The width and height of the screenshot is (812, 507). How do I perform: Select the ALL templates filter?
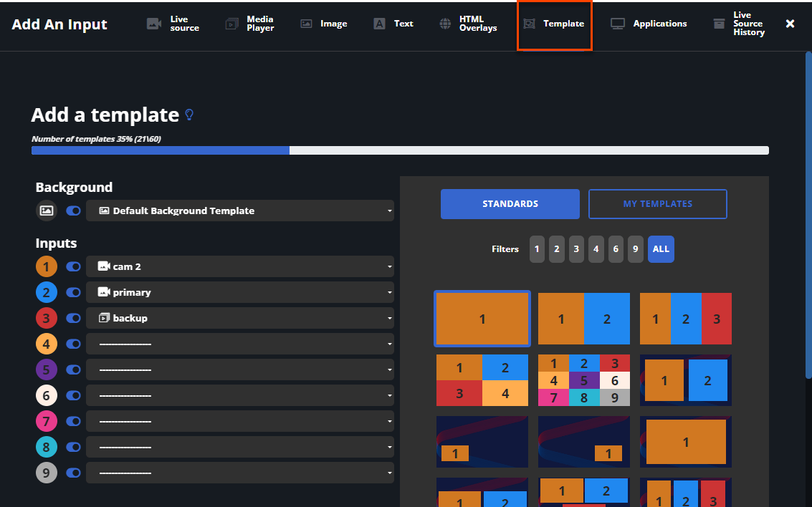661,248
